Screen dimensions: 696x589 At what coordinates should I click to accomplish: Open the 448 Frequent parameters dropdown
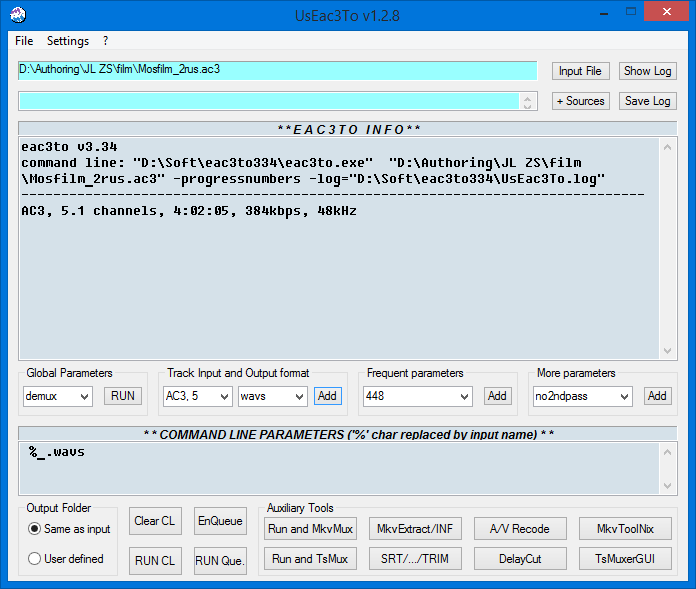coord(418,396)
